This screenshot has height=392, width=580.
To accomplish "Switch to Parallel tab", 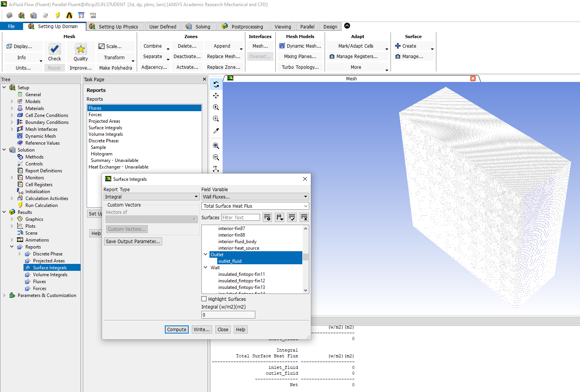I will pyautogui.click(x=307, y=27).
